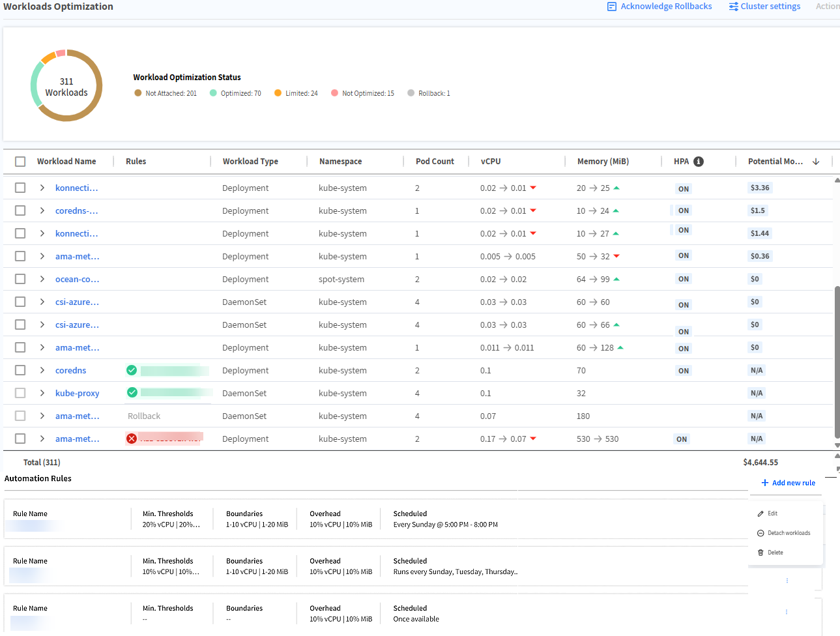
Task: Open the ocean-co workload link
Action: (78, 278)
